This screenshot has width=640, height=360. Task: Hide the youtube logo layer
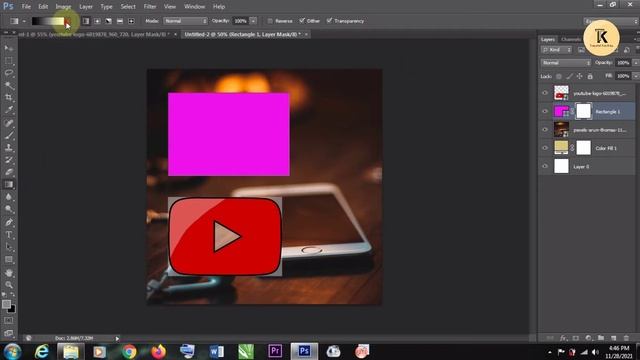[x=545, y=93]
